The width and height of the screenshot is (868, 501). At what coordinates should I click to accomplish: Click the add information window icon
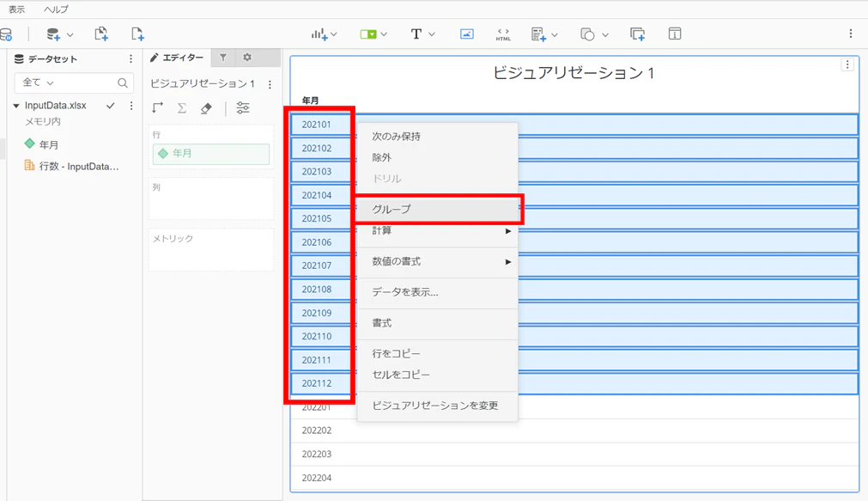(638, 34)
